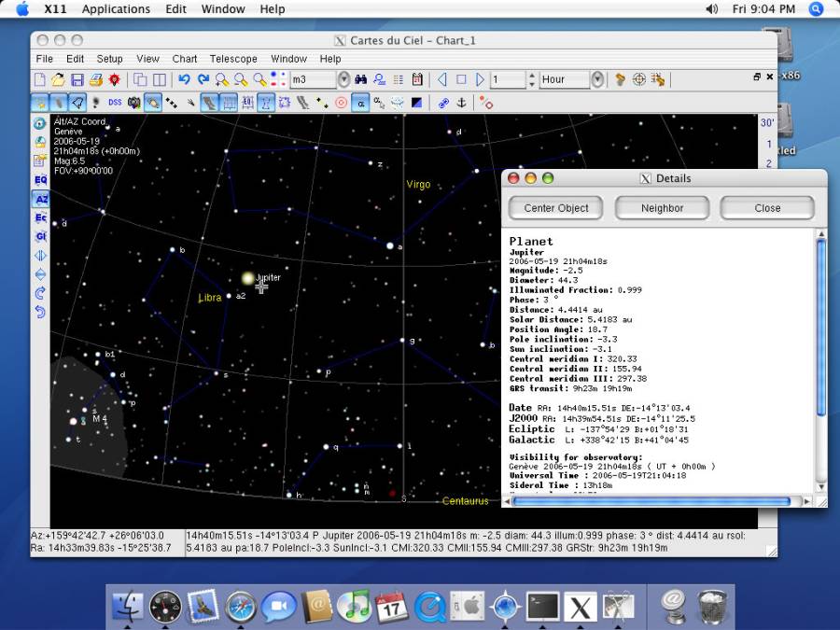Click the chain link icon in toolbar
Image resolution: width=840 pixels, height=630 pixels.
click(443, 103)
